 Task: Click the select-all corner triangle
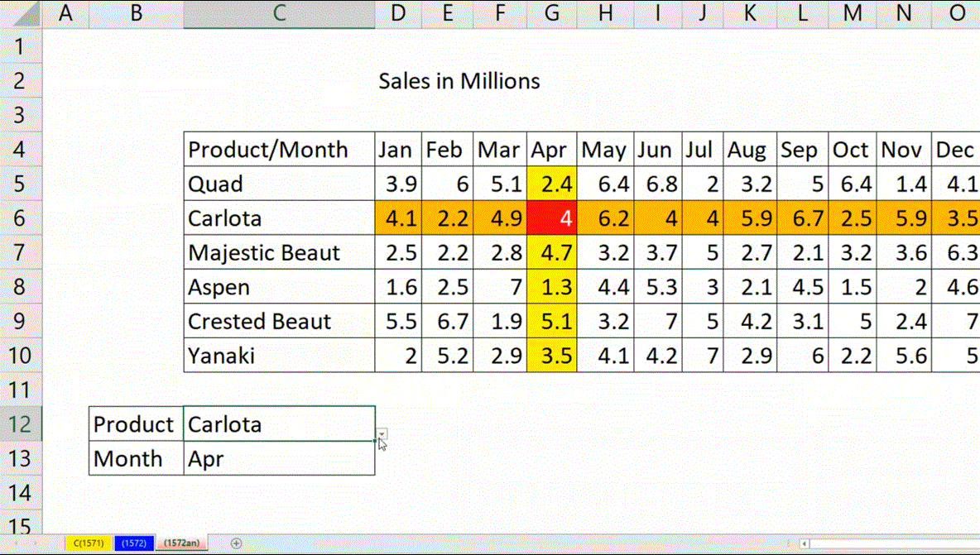(25, 14)
